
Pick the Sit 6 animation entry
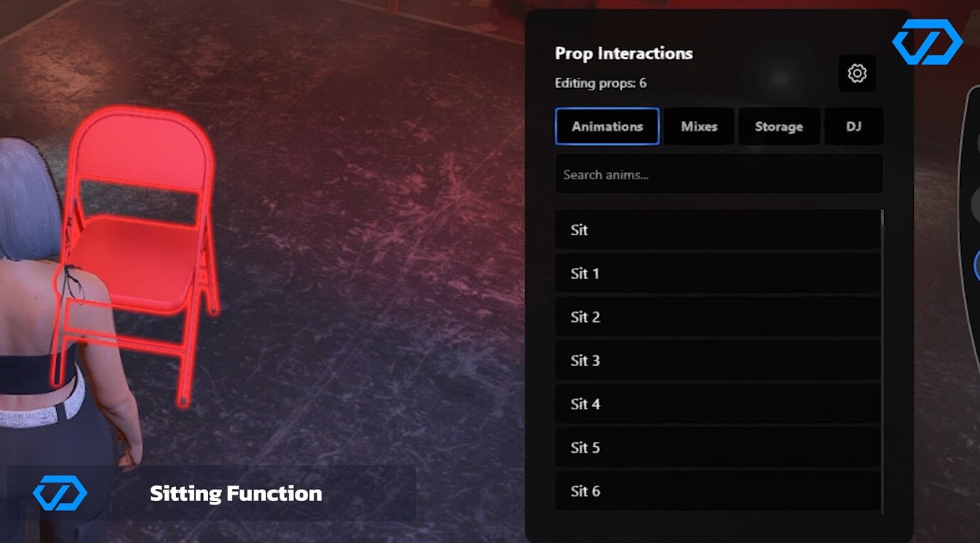717,490
